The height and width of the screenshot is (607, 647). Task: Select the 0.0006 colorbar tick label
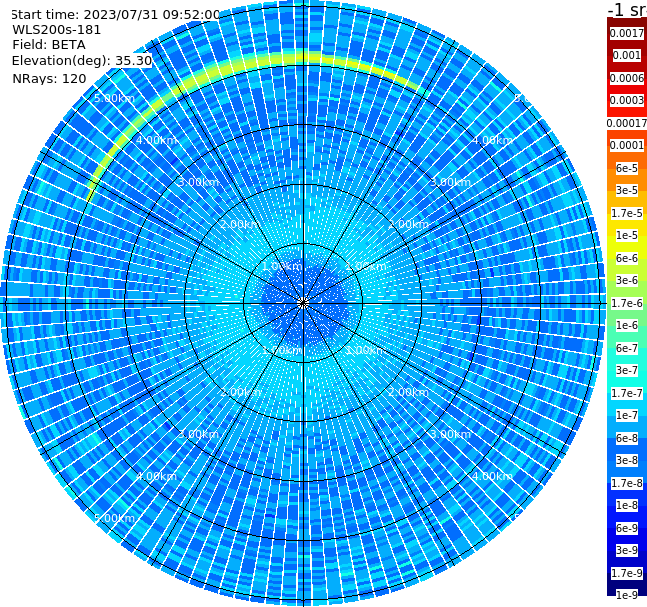627,78
